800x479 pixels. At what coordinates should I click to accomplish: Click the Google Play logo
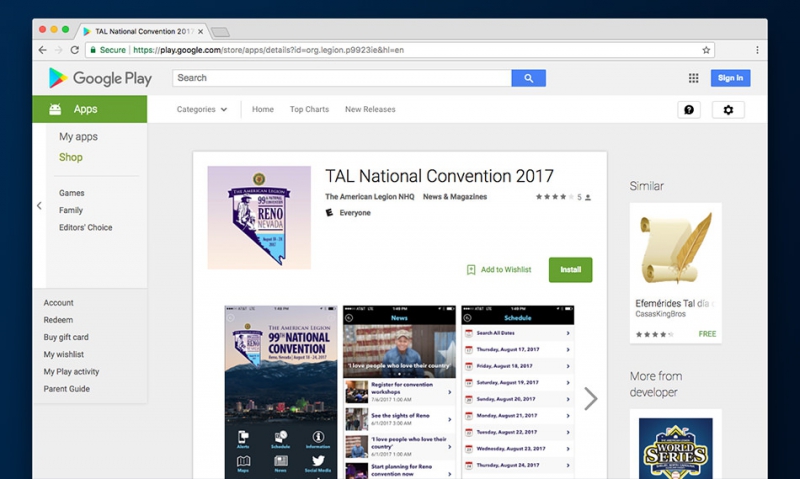tap(100, 78)
